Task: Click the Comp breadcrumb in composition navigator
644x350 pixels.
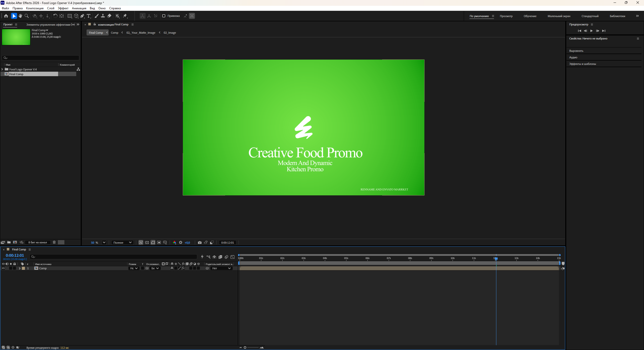Action: 114,33
